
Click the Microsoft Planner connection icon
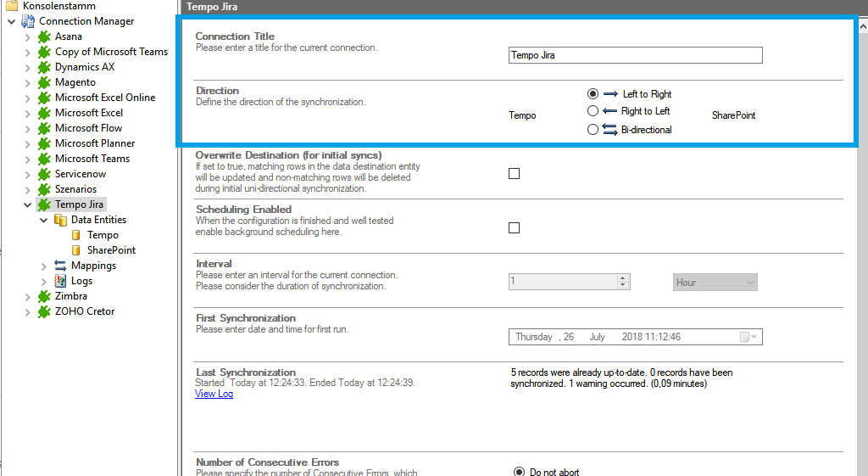tap(45, 143)
